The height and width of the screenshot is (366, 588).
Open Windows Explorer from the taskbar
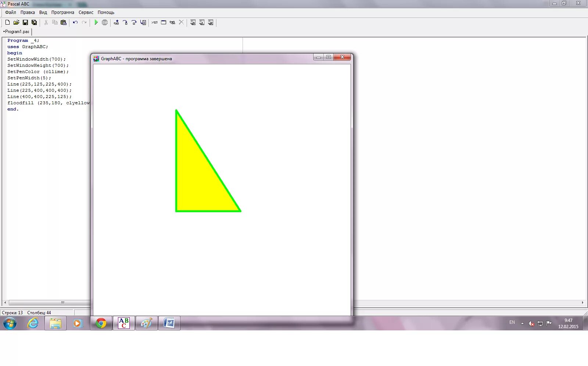click(55, 323)
